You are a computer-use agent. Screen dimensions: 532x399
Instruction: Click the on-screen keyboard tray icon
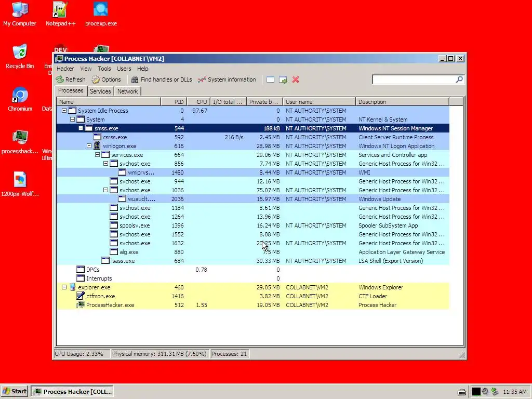(x=461, y=392)
